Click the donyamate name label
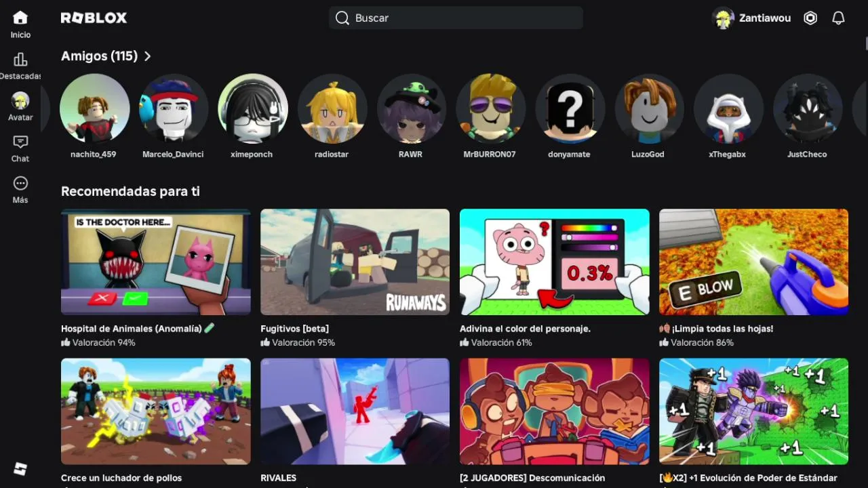Image resolution: width=868 pixels, height=488 pixels. [569, 155]
